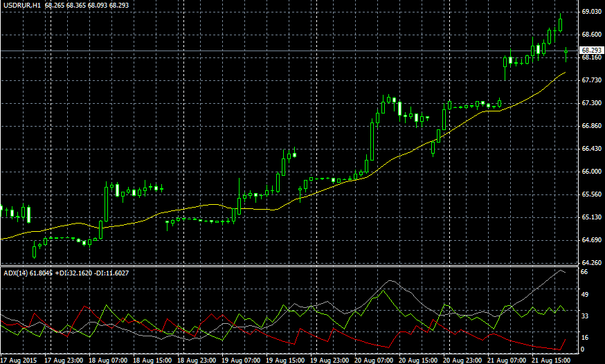Screen dimensions: 605x364
Task: Click the +DI:32.1620 value in ADX header
Action: pyautogui.click(x=73, y=273)
